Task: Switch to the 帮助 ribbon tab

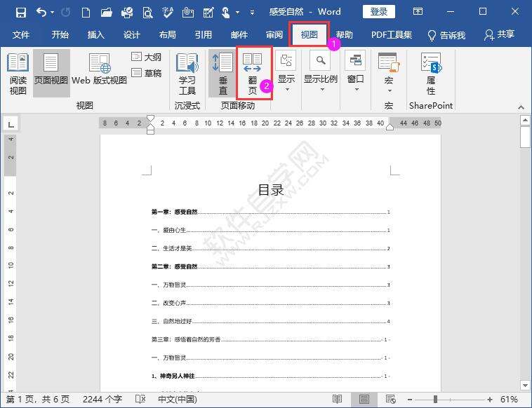Action: 345,34
